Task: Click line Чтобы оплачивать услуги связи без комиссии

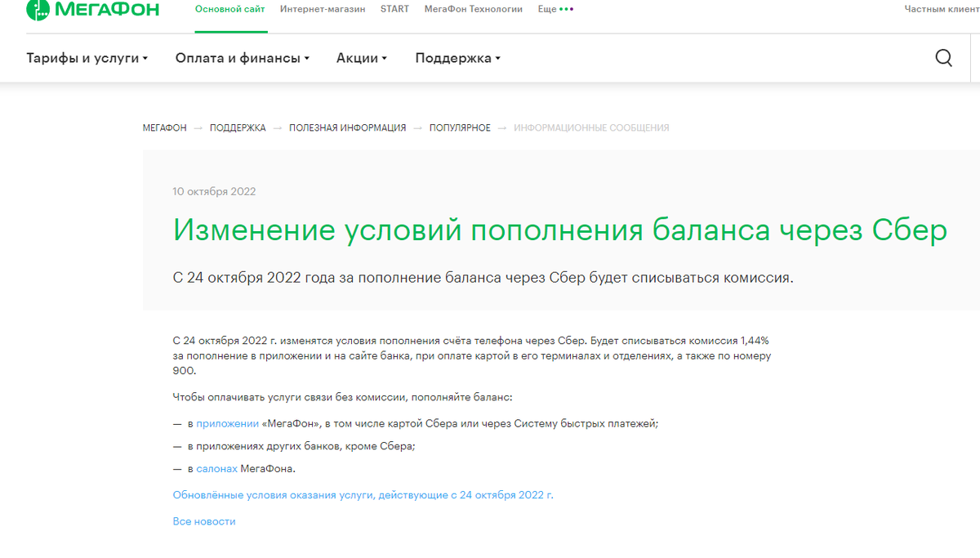Action: (342, 398)
